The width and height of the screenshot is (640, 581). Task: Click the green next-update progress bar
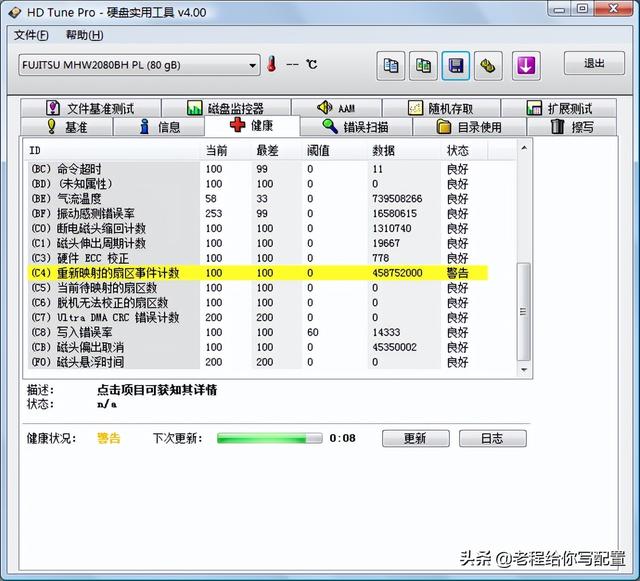pos(269,439)
